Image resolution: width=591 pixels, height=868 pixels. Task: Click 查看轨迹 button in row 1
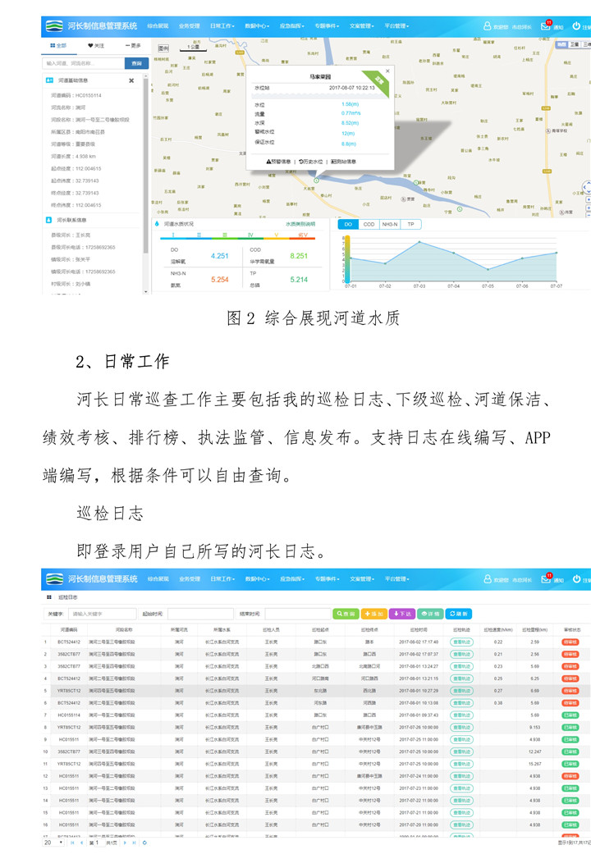pyautogui.click(x=461, y=642)
